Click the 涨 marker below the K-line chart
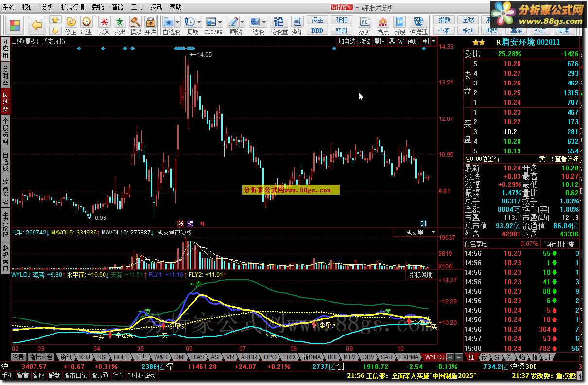 coord(181,224)
